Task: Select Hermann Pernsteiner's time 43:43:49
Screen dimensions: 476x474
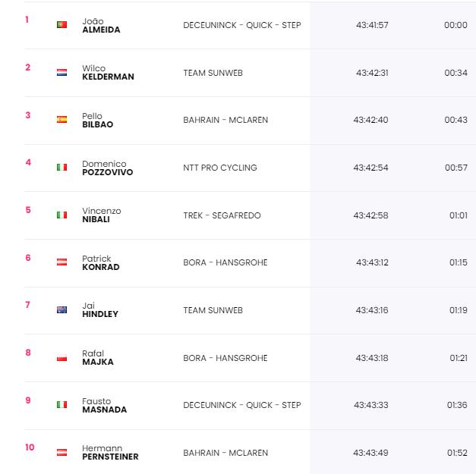Action: click(370, 453)
